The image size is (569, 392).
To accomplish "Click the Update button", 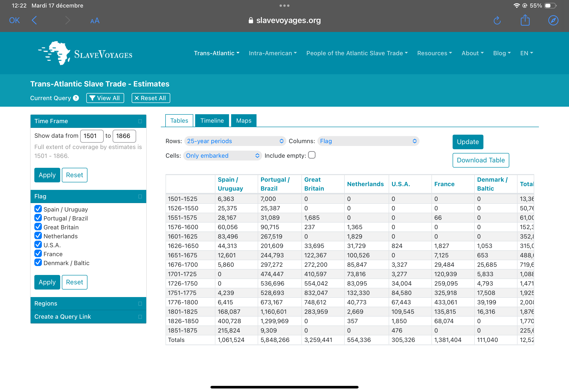I will click(468, 142).
